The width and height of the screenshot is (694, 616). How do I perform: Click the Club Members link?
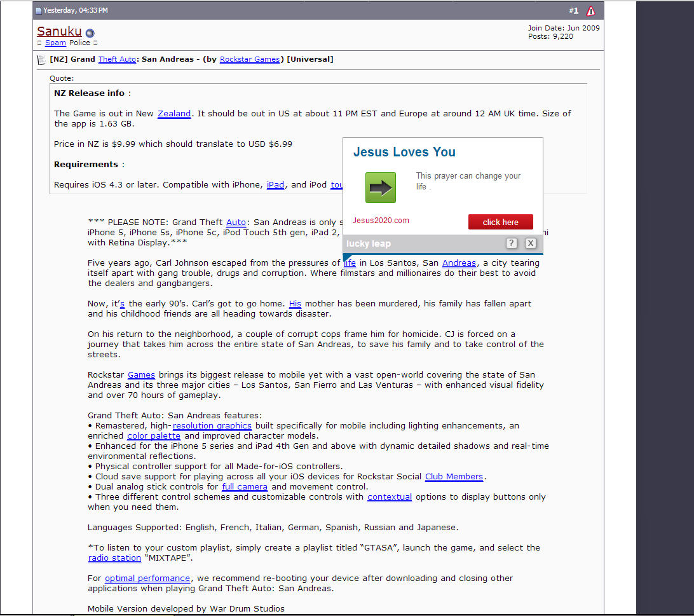454,477
